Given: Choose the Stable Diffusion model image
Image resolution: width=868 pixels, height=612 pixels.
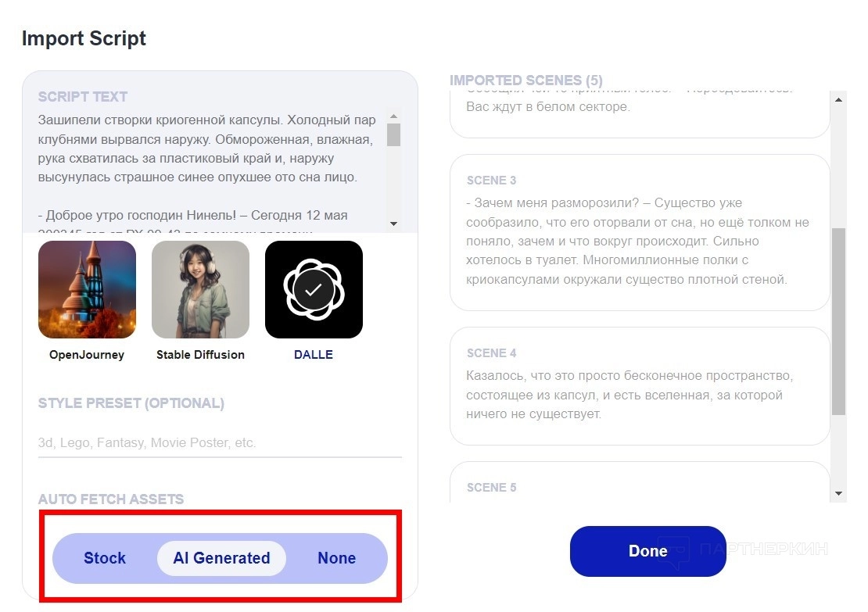Looking at the screenshot, I should 200,289.
